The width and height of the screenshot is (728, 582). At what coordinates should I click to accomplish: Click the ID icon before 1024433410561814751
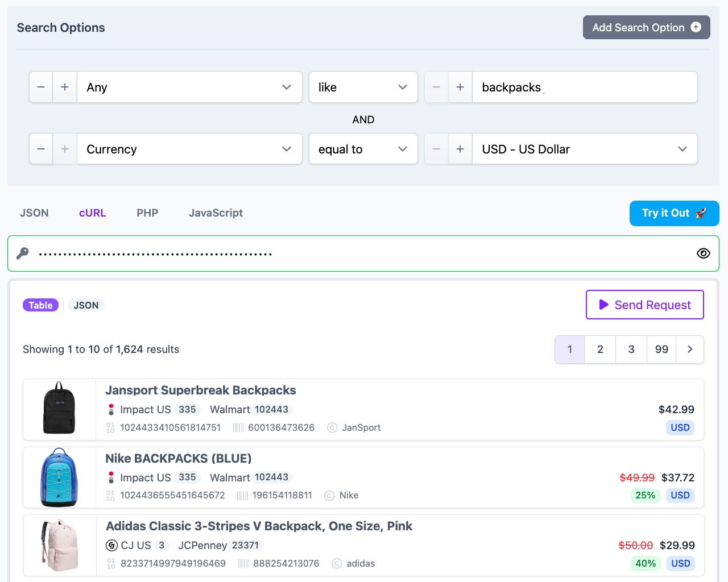click(x=110, y=427)
